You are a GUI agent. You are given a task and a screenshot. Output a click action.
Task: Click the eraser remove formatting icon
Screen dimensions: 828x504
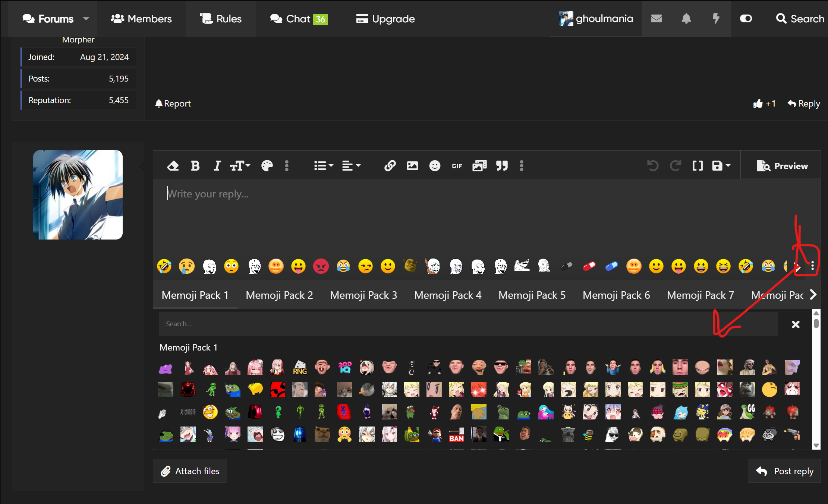click(173, 166)
